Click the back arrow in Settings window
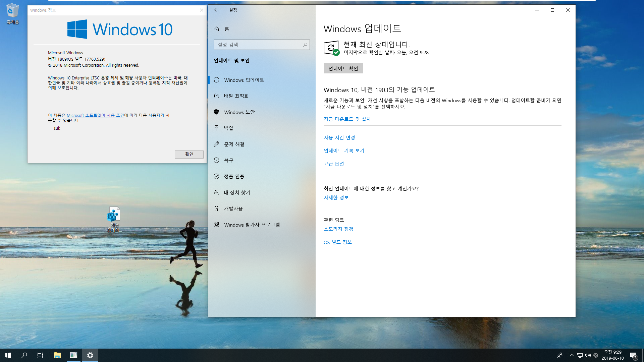 pos(216,10)
